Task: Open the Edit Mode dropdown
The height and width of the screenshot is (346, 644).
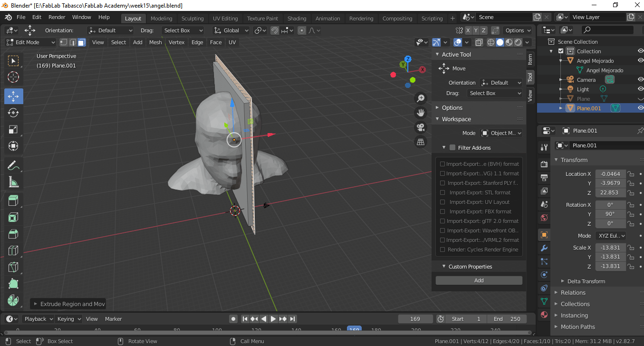Action: tap(30, 42)
